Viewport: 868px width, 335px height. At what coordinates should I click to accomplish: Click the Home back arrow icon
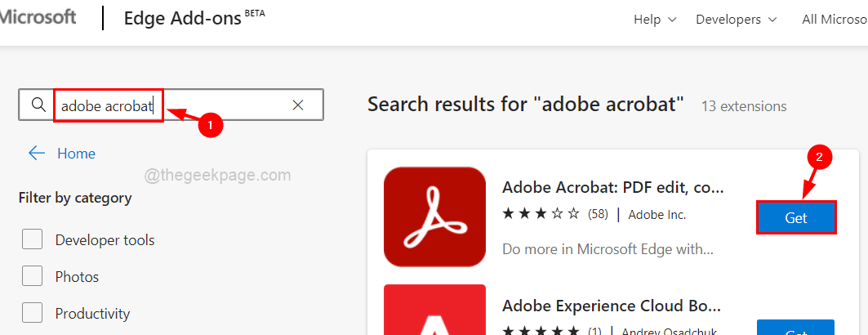point(37,154)
